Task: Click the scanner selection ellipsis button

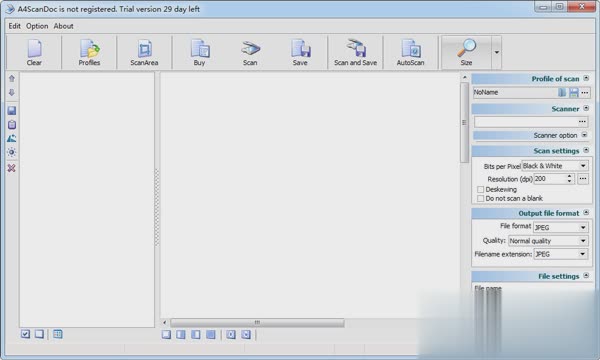Action: pyautogui.click(x=582, y=122)
